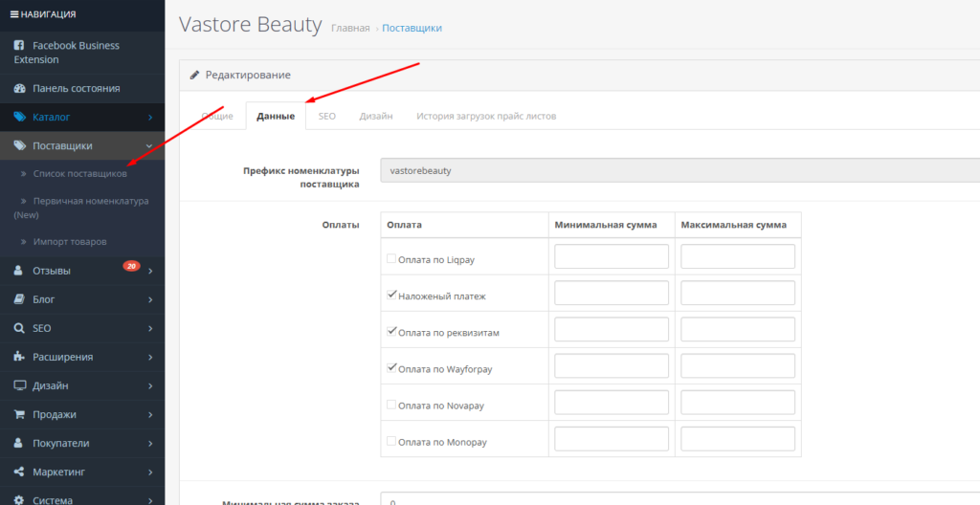Open Список поставщиков in the sidebar

tap(79, 174)
